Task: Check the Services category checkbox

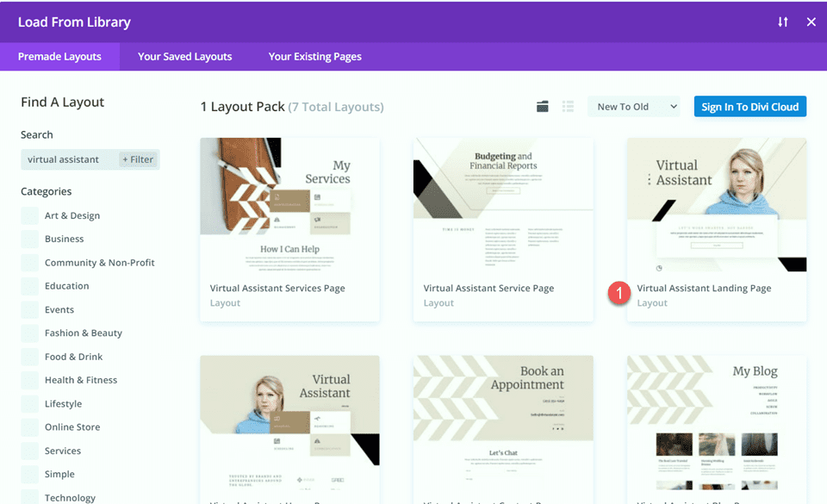Action: [29, 451]
